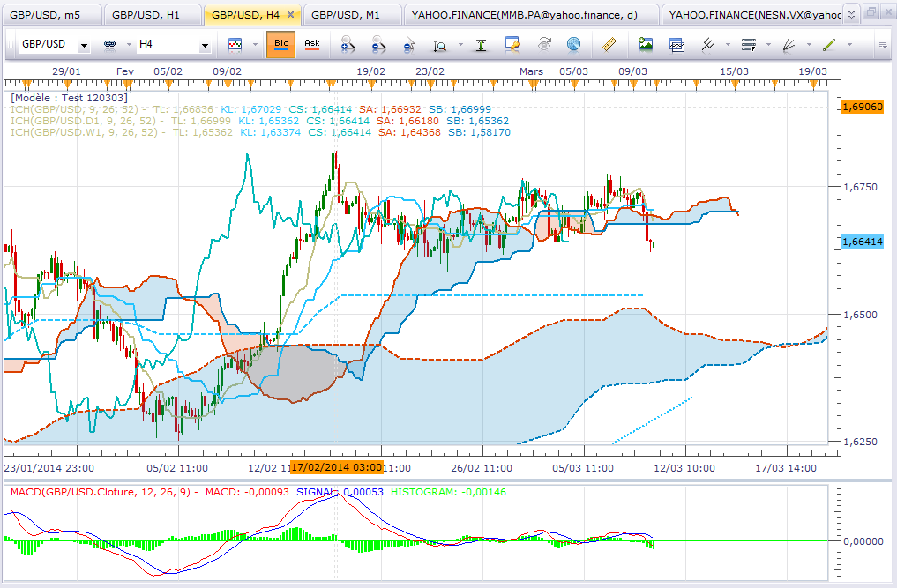Click the 1,6750 price axis label
This screenshot has width=897, height=588.
[x=860, y=187]
